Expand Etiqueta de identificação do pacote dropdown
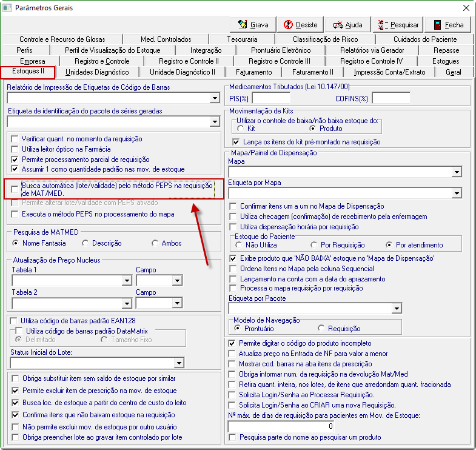 click(215, 122)
